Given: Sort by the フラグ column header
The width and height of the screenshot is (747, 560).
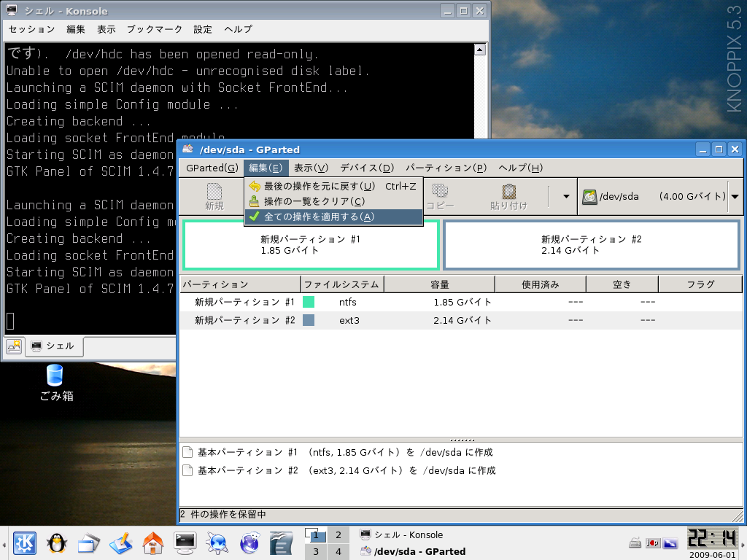Looking at the screenshot, I should pyautogui.click(x=700, y=284).
